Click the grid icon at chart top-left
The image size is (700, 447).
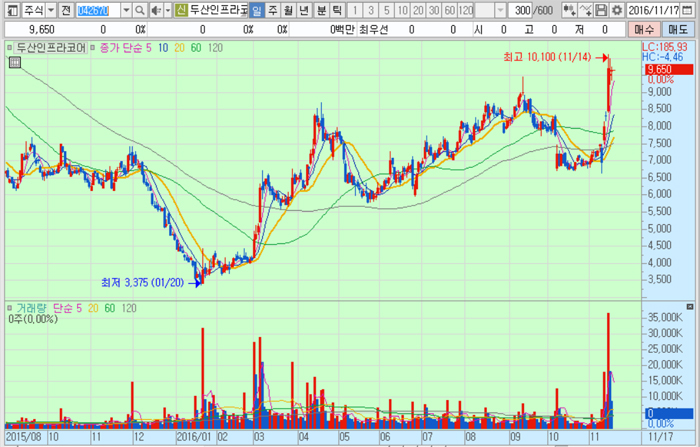[14, 62]
